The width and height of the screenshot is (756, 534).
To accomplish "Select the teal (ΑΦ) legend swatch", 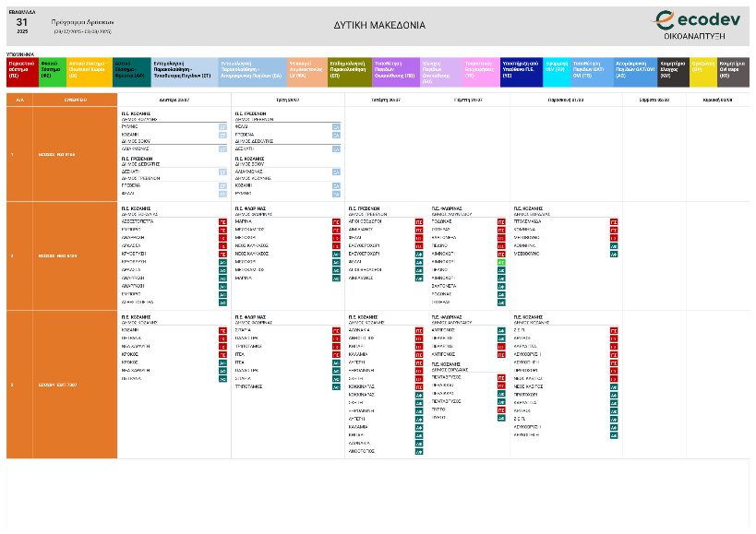I will click(x=132, y=72).
